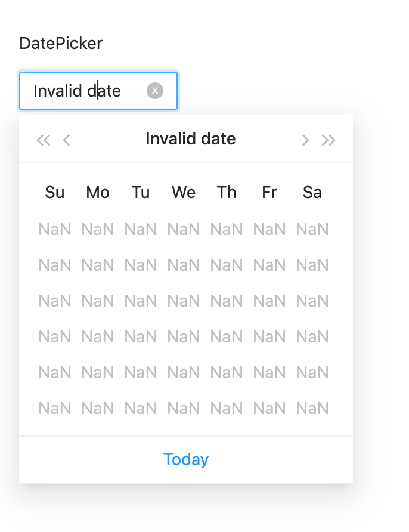Go to next month with right chevron

(x=305, y=140)
